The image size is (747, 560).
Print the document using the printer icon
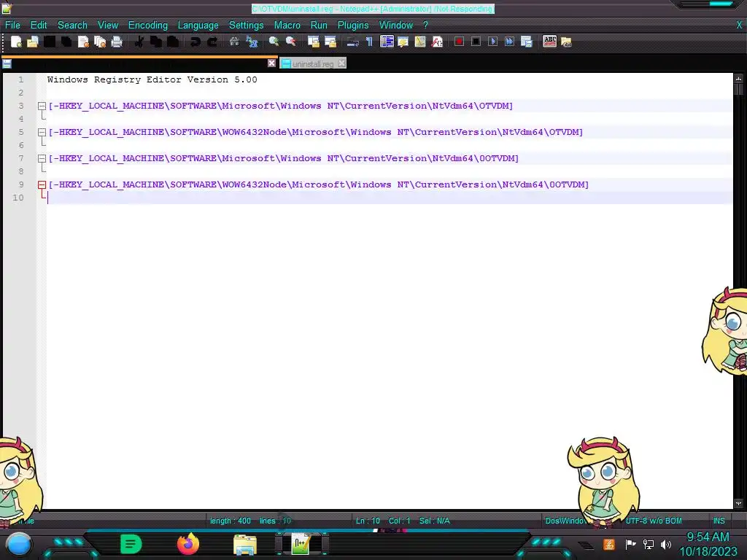[x=117, y=42]
